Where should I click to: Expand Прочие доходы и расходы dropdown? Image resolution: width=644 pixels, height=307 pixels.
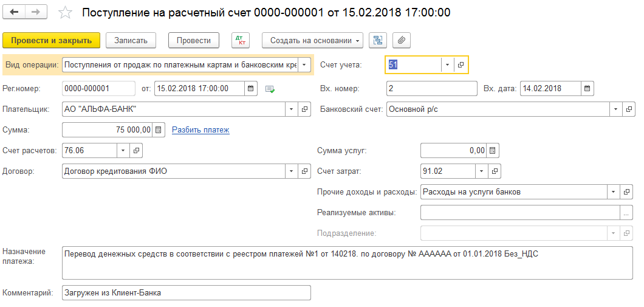click(x=614, y=191)
